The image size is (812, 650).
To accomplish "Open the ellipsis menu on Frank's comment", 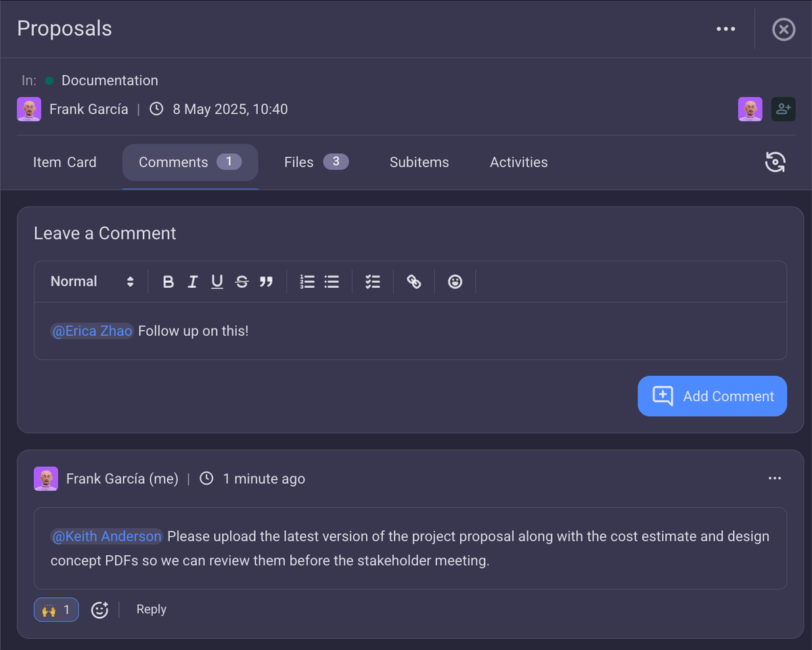I will pos(774,478).
